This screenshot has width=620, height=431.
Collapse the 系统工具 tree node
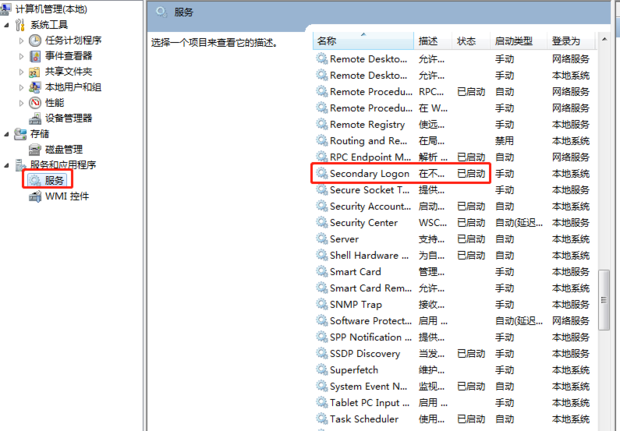[x=8, y=25]
